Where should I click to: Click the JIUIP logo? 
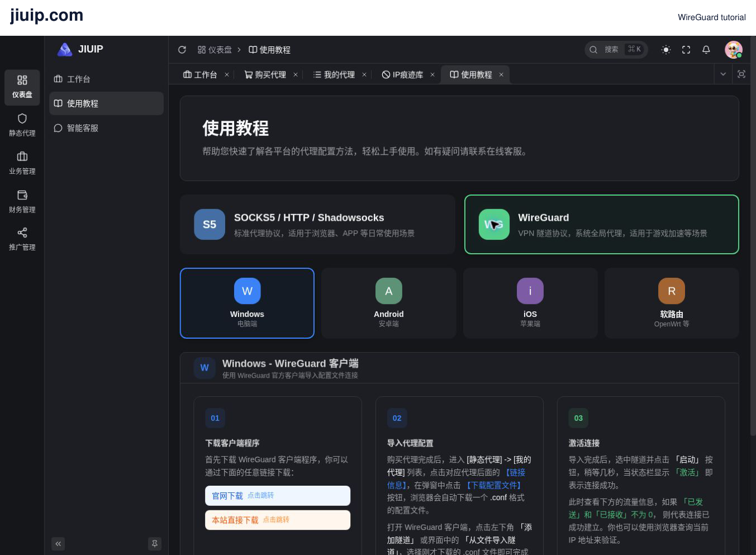pos(80,49)
